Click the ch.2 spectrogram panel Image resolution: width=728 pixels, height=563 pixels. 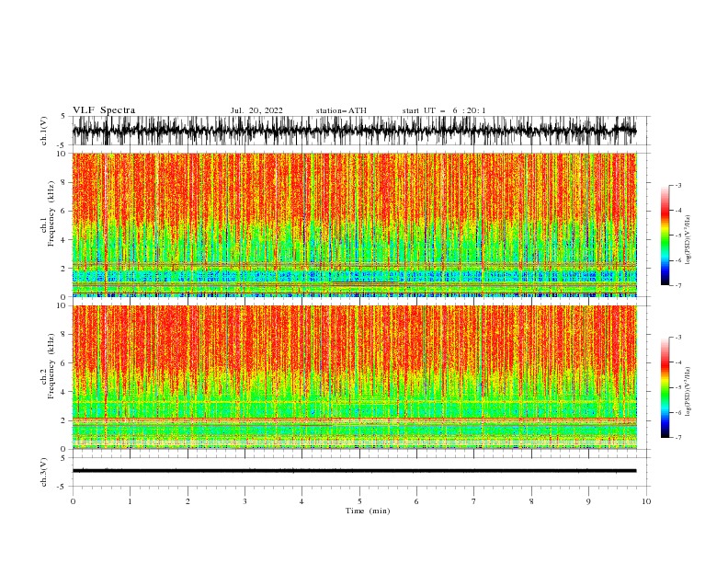(354, 377)
